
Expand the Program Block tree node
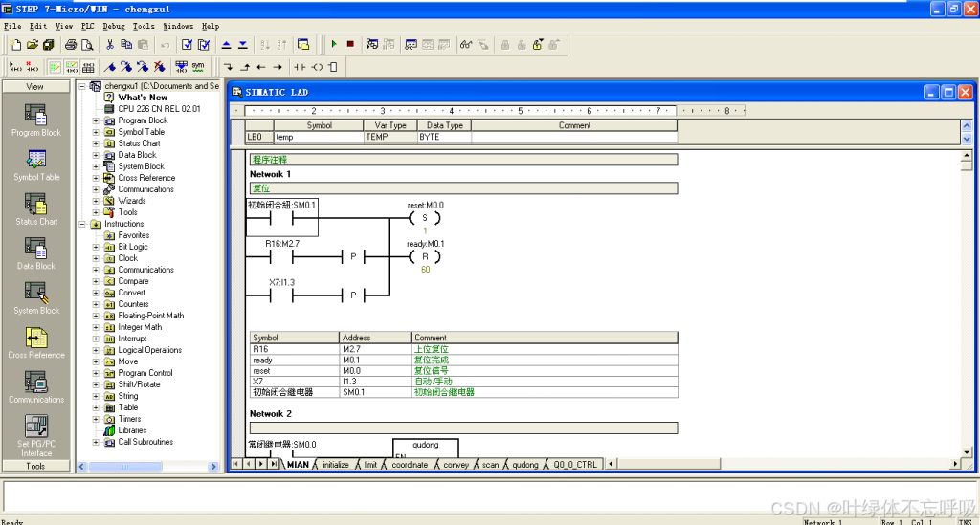click(96, 120)
